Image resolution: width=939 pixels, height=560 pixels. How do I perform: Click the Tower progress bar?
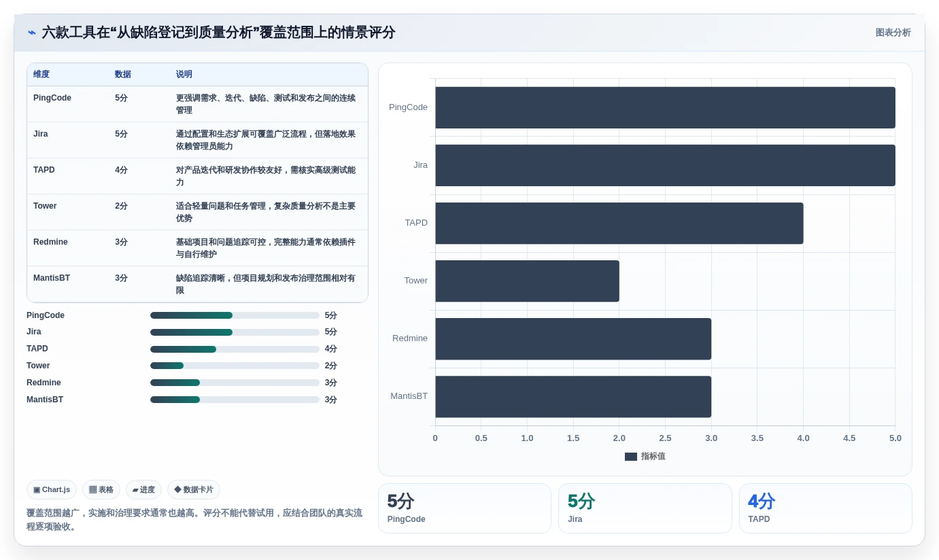[235, 366]
